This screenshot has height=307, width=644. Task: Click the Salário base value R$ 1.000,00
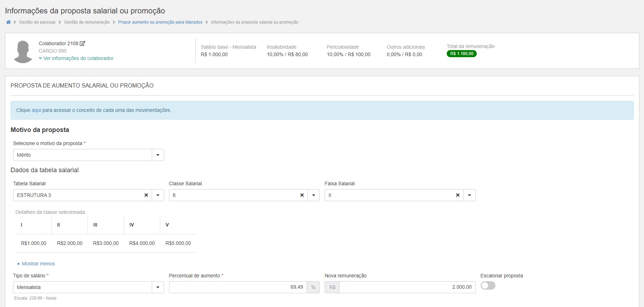[214, 54]
